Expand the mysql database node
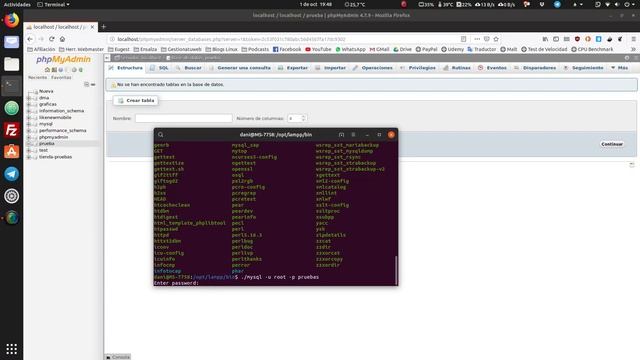Viewport: 640px width, 360px height. point(29,124)
